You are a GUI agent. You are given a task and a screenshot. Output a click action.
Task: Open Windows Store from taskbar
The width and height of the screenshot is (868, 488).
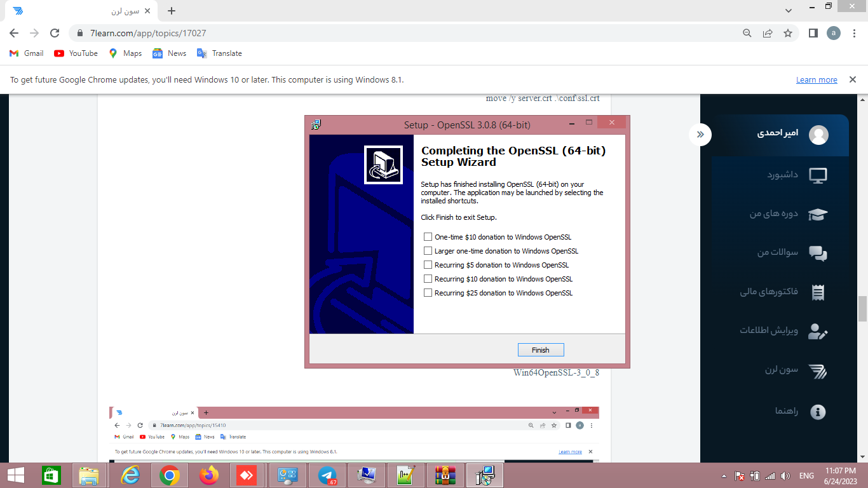pos(51,475)
